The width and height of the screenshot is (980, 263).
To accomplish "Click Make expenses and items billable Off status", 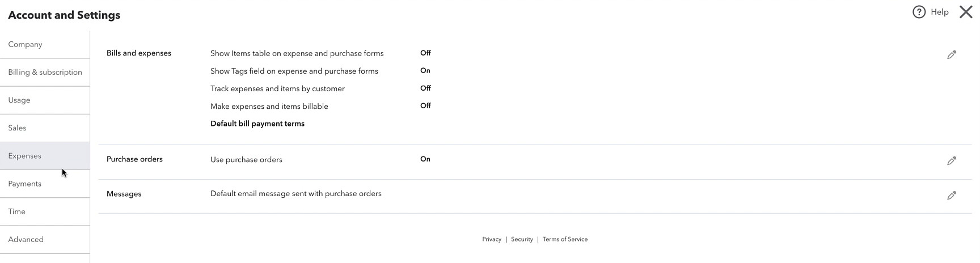I will pyautogui.click(x=425, y=106).
